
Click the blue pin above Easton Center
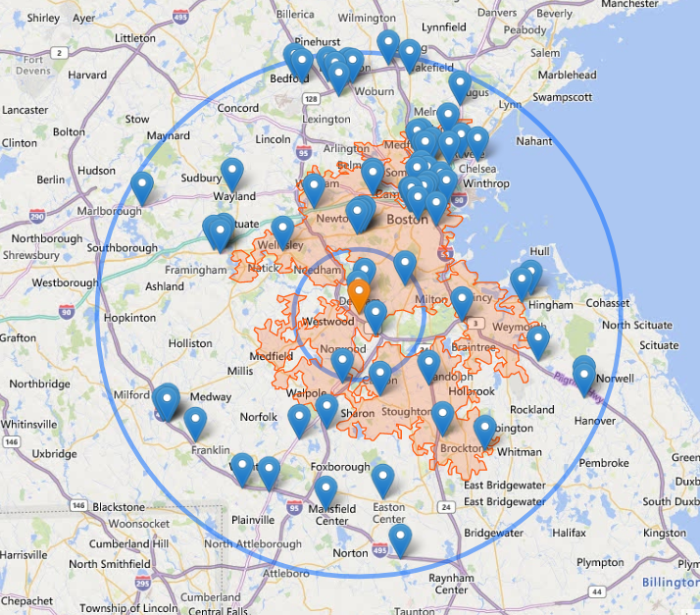382,479
